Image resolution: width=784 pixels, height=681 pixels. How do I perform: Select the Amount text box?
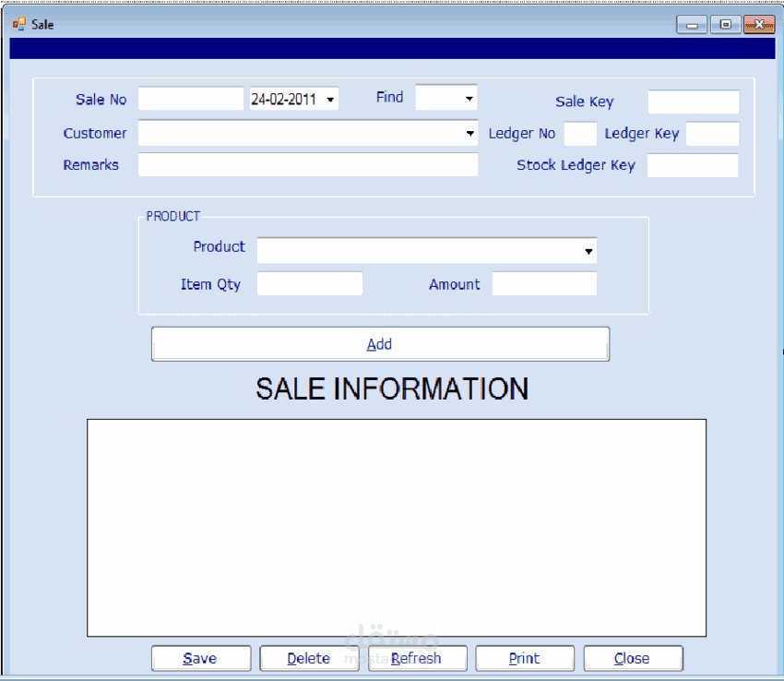pyautogui.click(x=544, y=283)
